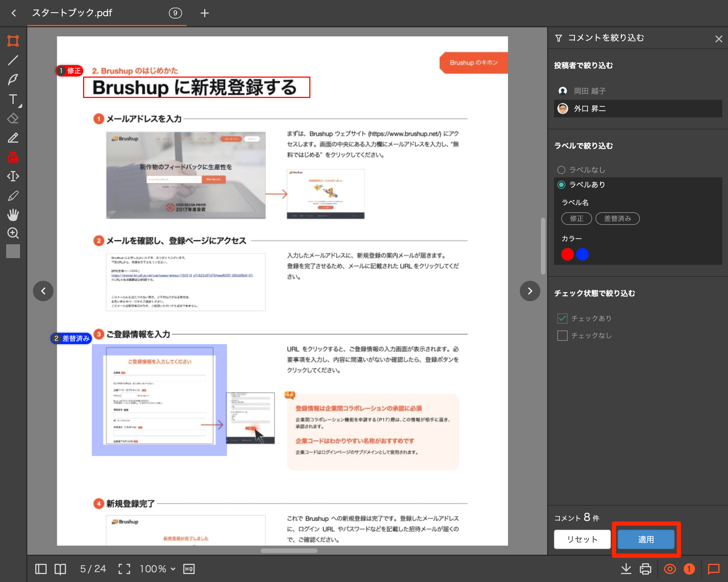Select the Eraser tool

coord(13,119)
